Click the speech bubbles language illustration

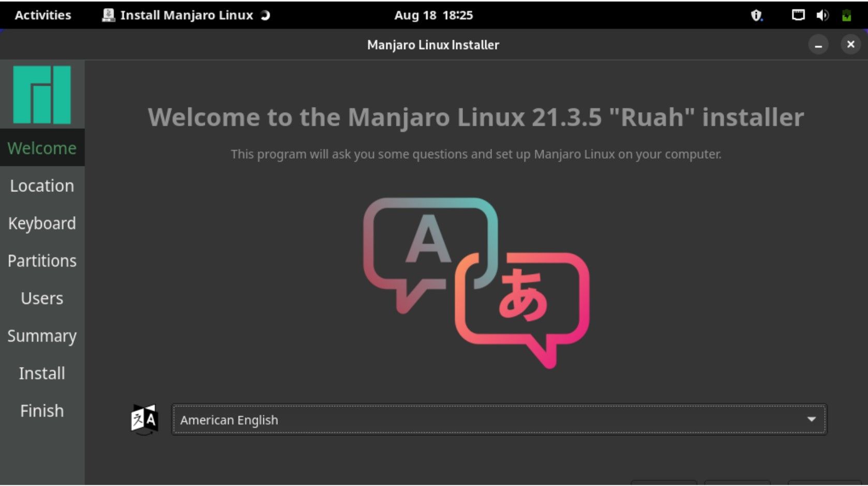[476, 283]
